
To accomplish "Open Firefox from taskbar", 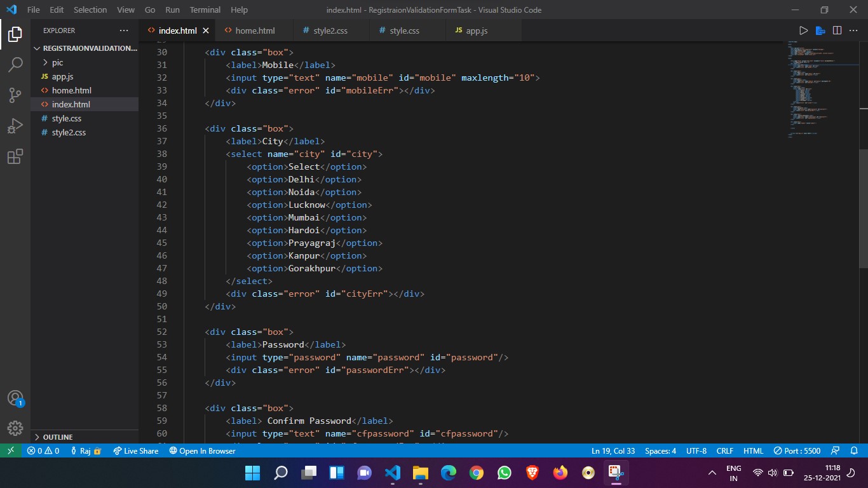I will 560,473.
